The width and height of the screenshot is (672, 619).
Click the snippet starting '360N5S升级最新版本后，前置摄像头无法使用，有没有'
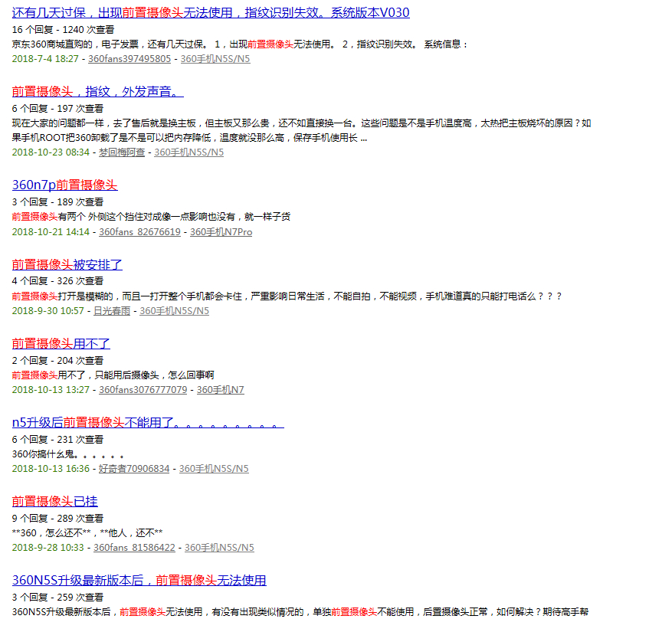(300, 611)
